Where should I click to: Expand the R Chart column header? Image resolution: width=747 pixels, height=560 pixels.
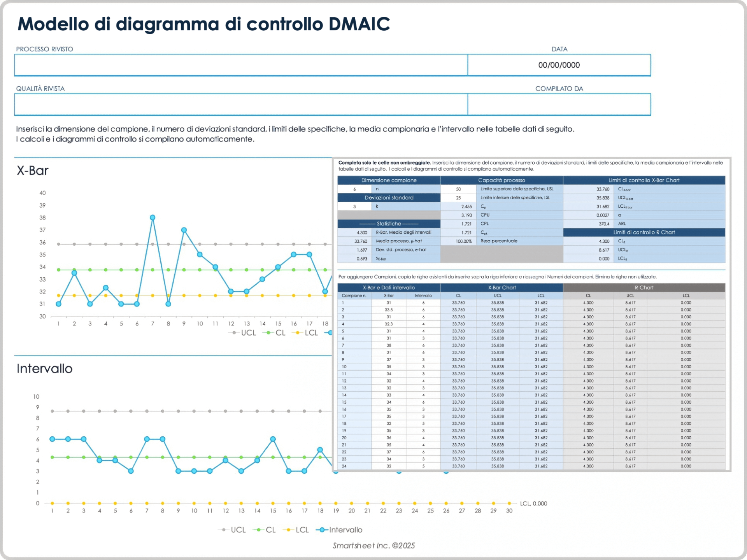pyautogui.click(x=644, y=287)
